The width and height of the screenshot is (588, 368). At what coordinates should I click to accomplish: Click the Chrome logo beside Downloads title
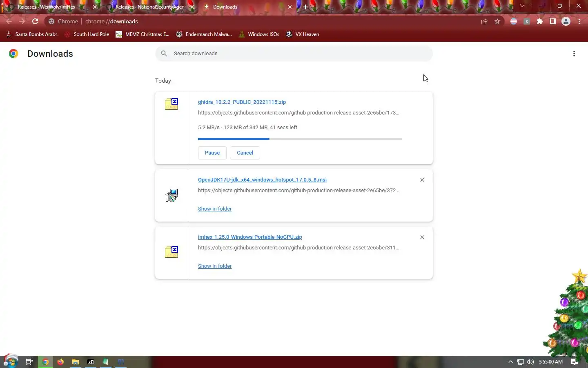[13, 54]
